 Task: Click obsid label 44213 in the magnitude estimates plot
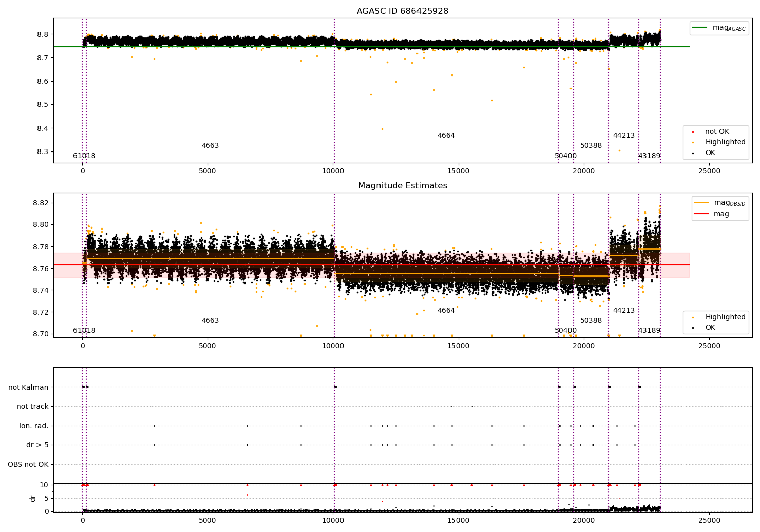point(624,311)
